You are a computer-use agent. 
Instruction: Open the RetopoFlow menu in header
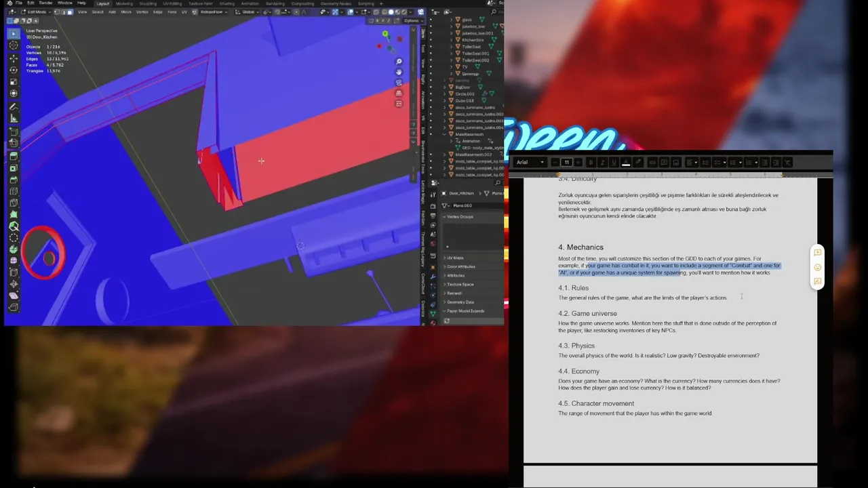[212, 12]
